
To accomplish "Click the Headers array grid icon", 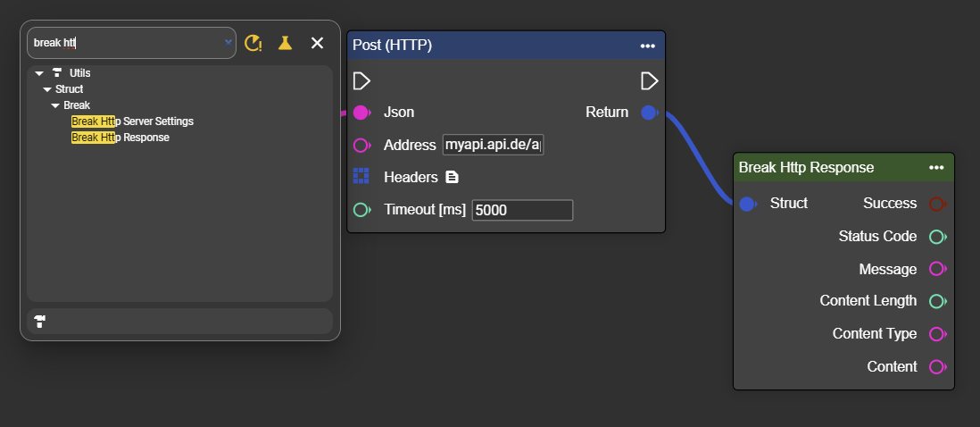I will tap(361, 176).
